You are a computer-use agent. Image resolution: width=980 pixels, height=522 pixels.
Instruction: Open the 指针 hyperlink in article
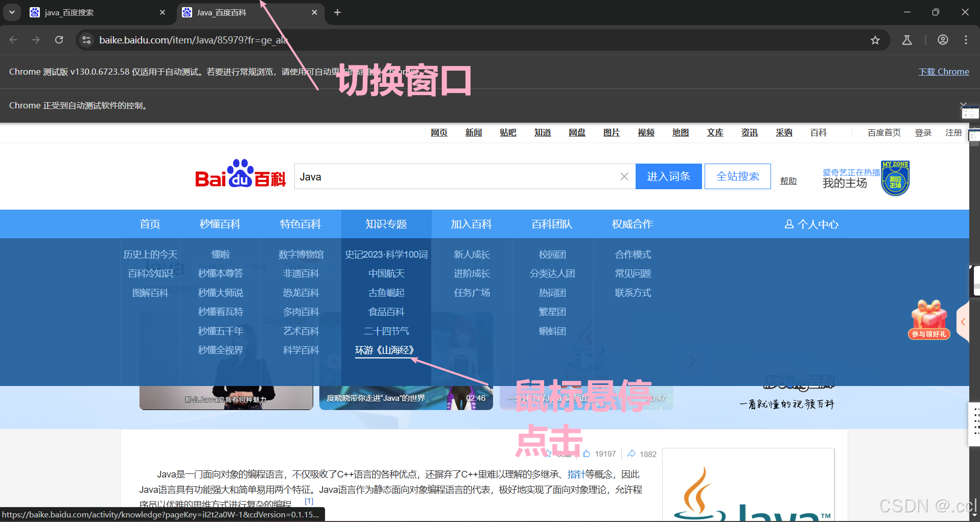coord(576,474)
